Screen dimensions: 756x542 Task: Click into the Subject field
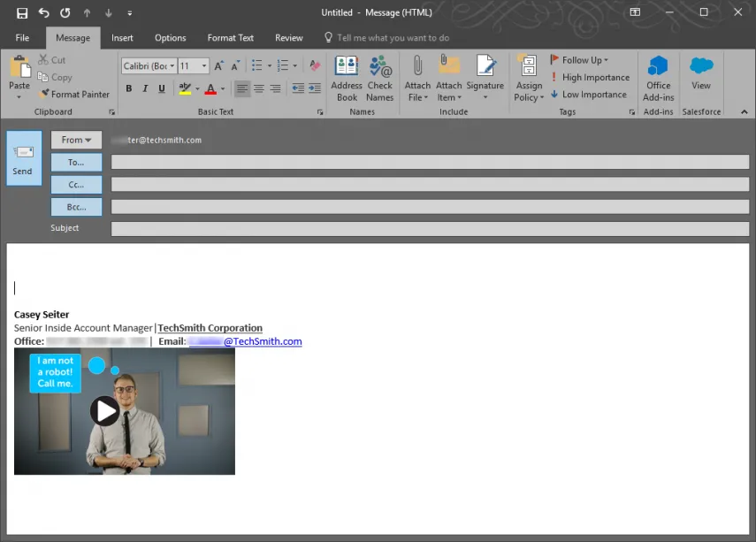[x=430, y=229]
